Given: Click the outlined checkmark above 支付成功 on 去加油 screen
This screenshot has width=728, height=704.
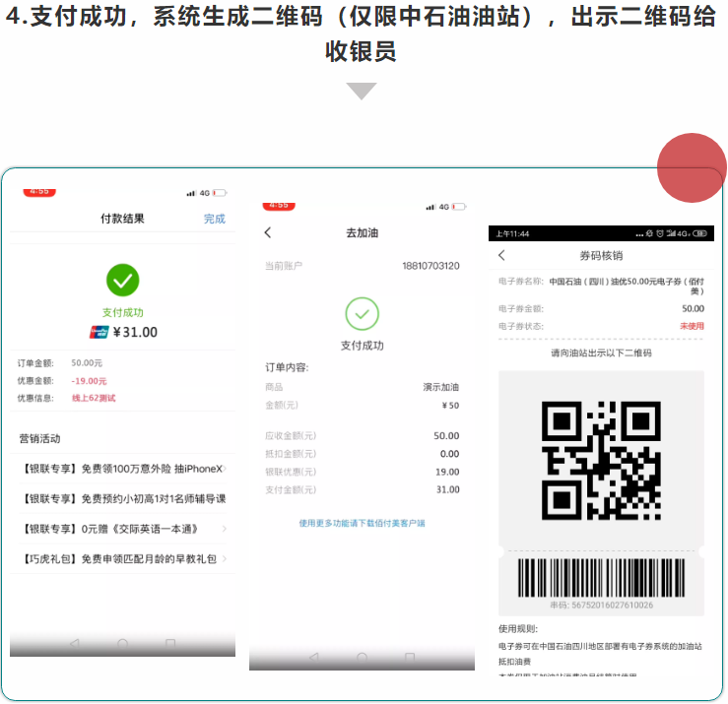Looking at the screenshot, I should (362, 314).
